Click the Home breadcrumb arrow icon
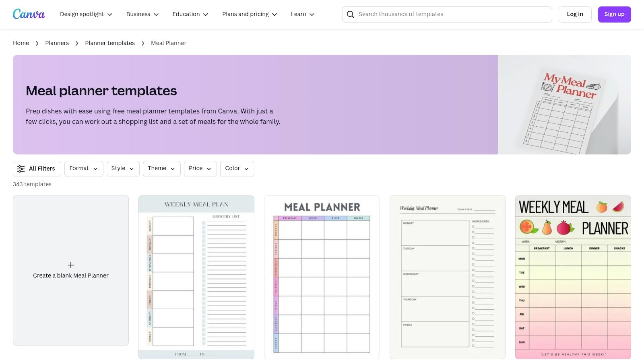 [x=37, y=43]
